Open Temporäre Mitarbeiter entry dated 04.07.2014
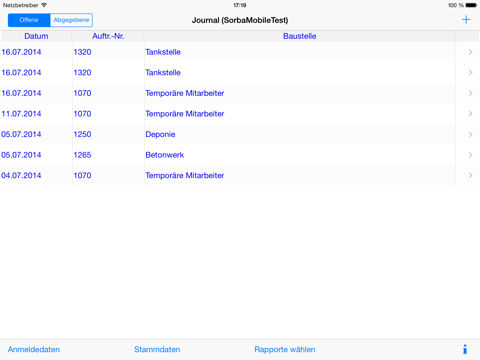Image resolution: width=480 pixels, height=360 pixels. pyautogui.click(x=185, y=176)
